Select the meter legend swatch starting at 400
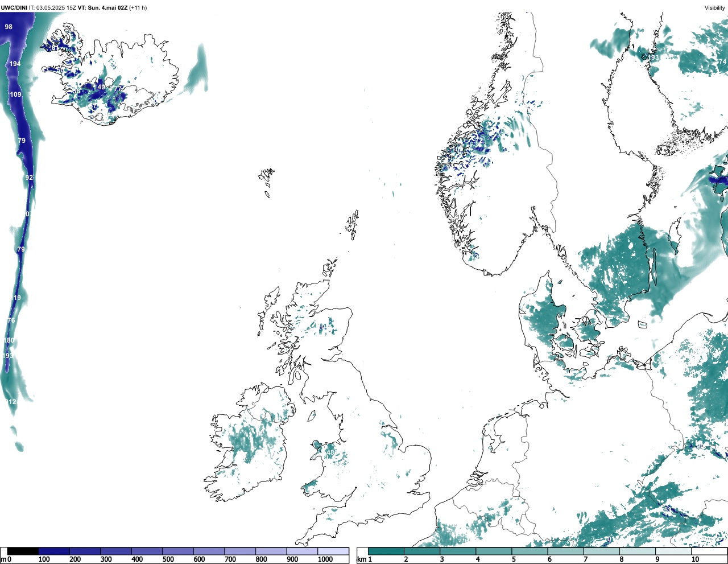Viewport: 728px width, 564px height. pyautogui.click(x=147, y=551)
